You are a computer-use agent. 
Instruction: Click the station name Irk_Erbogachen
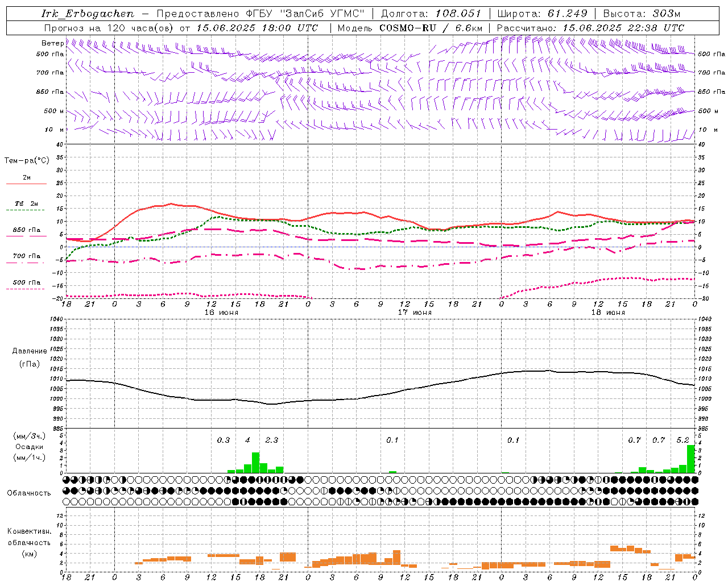pos(88,14)
